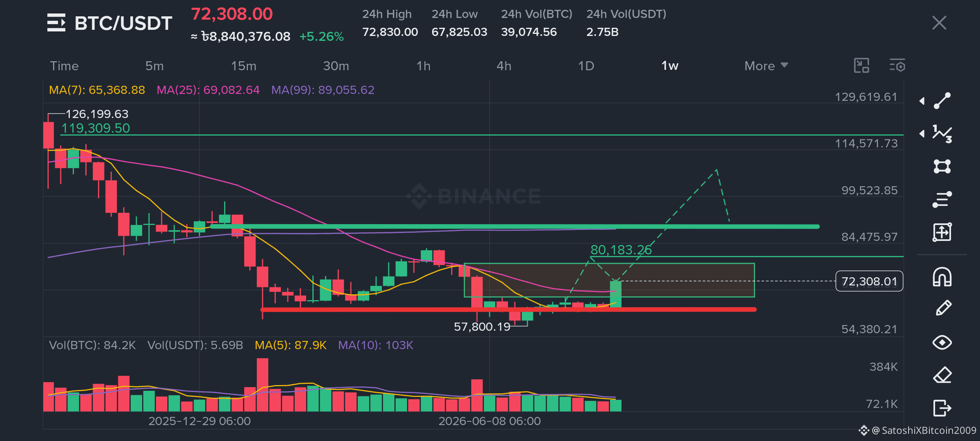Viewport: 980px width, 441px height.
Task: Open the market list menu icon
Action: [56, 23]
